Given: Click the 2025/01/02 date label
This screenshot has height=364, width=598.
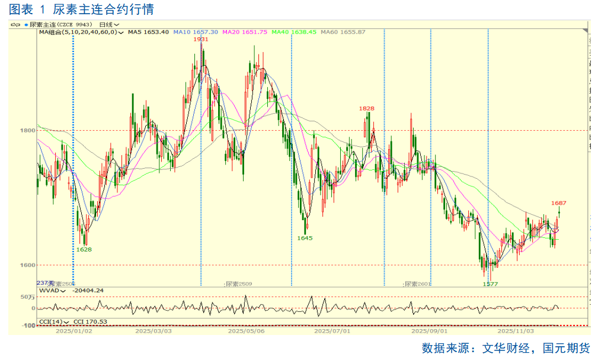Looking at the screenshot, I should pos(74,331).
